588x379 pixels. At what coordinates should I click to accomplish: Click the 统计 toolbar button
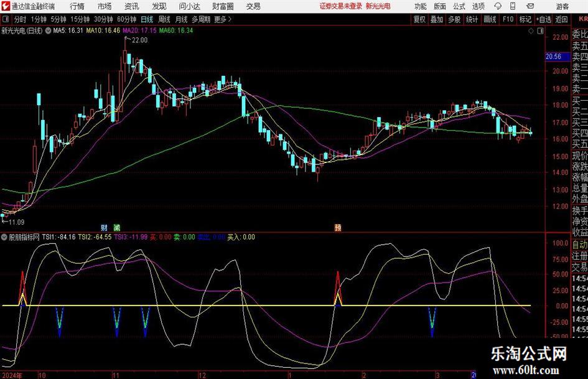click(472, 19)
